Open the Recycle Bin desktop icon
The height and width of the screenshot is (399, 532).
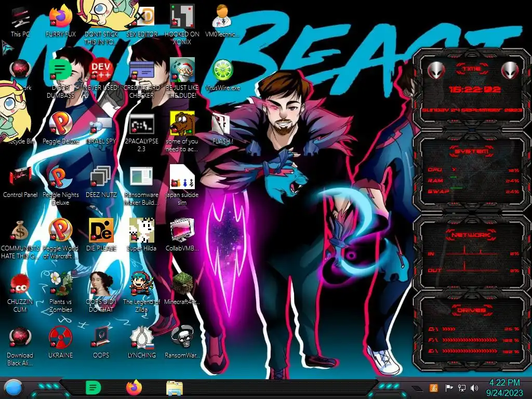(20, 141)
